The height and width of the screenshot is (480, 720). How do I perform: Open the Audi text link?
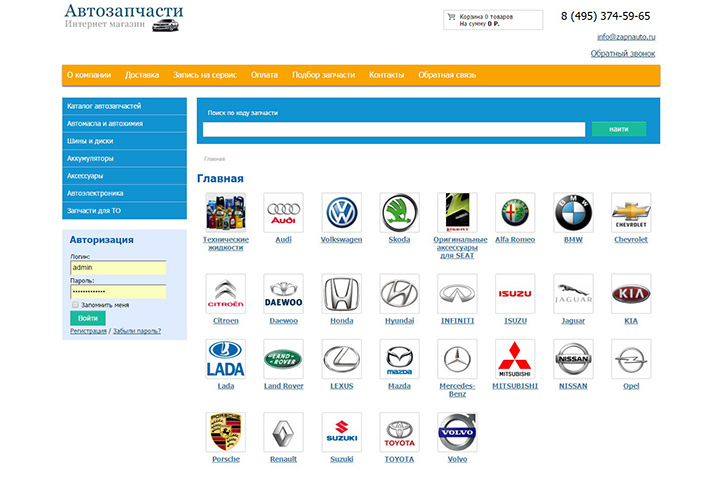click(x=283, y=240)
